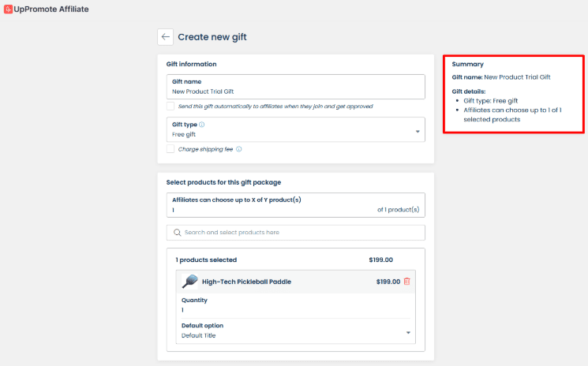Click the Summary panel heading
588x366 pixels.
(x=468, y=64)
